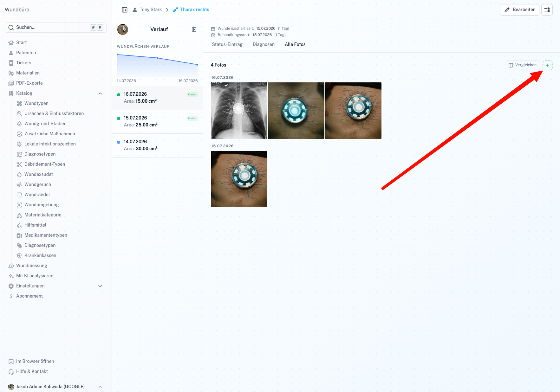
Task: Switch to the Status-Eintrag tab
Action: pyautogui.click(x=227, y=44)
